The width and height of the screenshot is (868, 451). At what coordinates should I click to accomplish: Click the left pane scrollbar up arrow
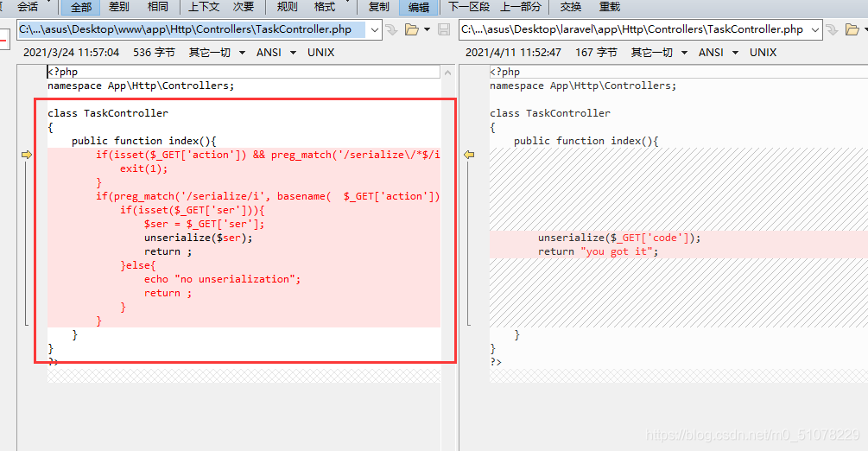pos(447,73)
